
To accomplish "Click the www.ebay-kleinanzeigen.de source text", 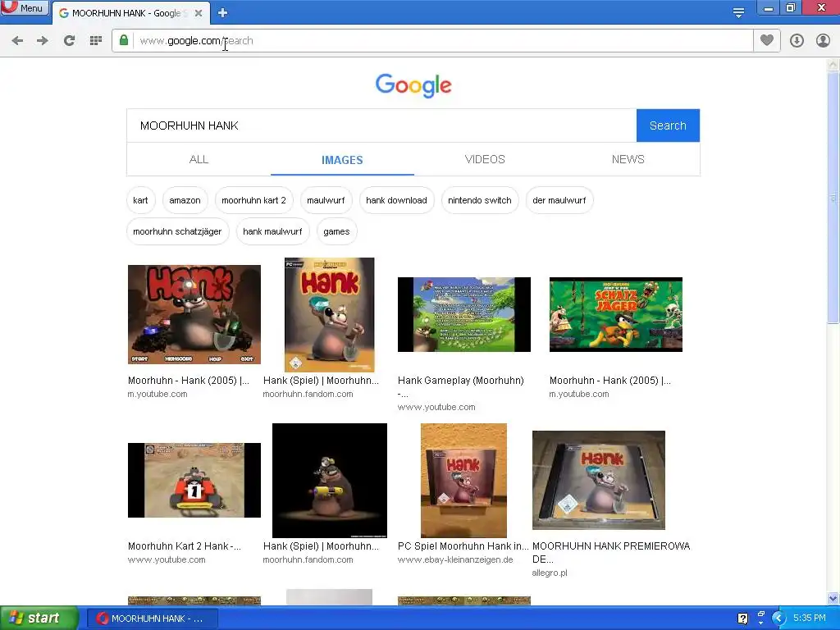I will coord(455,559).
